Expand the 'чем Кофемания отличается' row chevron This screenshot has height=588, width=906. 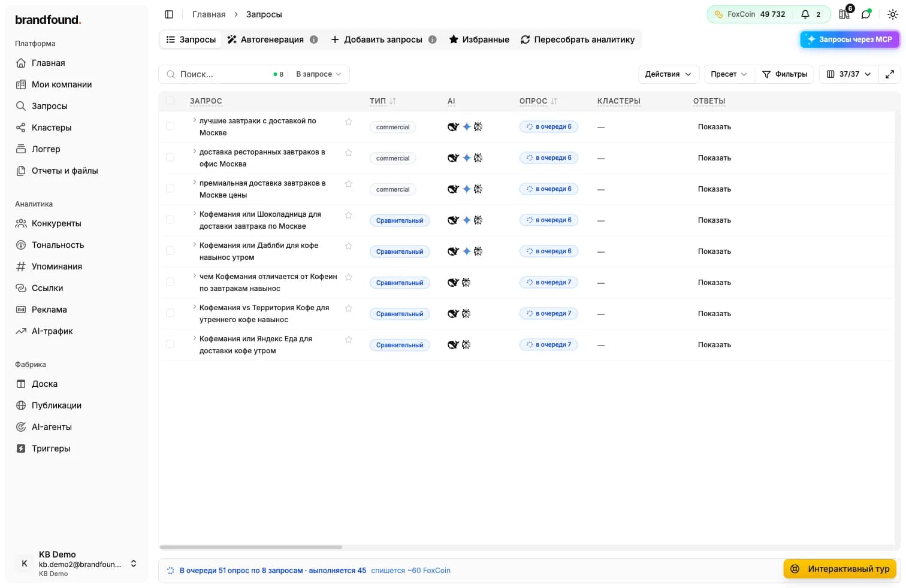194,276
